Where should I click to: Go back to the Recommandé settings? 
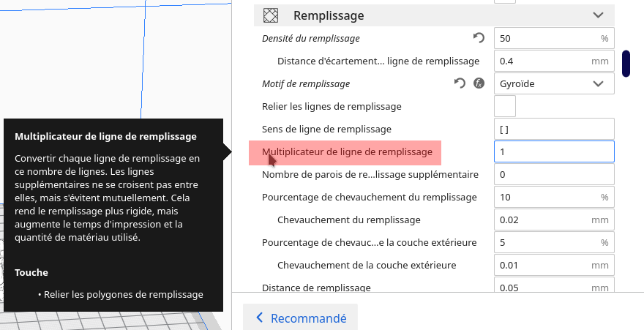click(301, 318)
